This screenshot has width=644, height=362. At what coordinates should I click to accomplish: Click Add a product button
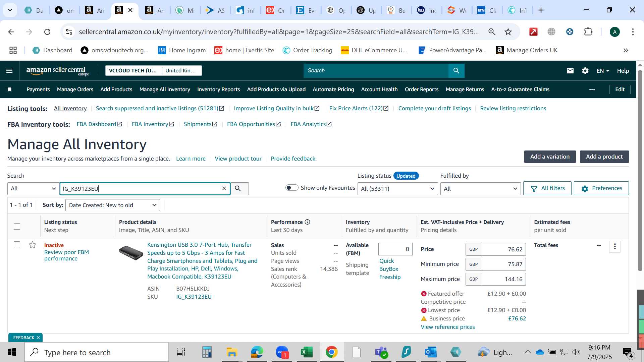604,157
